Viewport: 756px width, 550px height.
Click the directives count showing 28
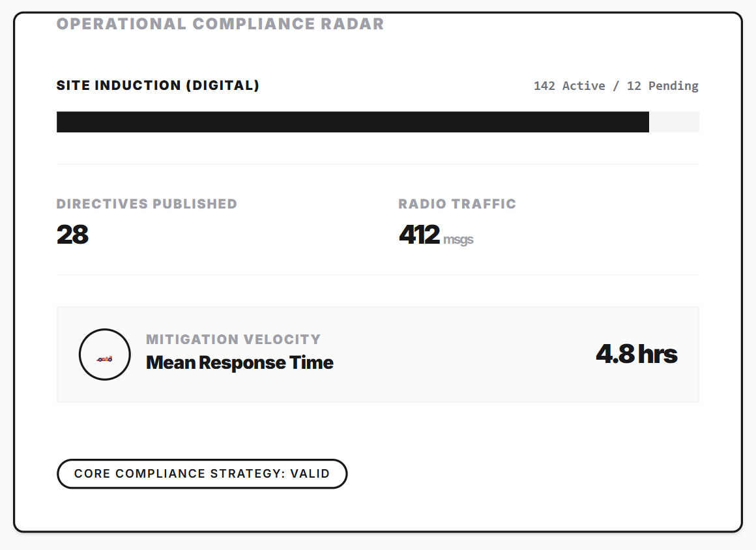72,234
